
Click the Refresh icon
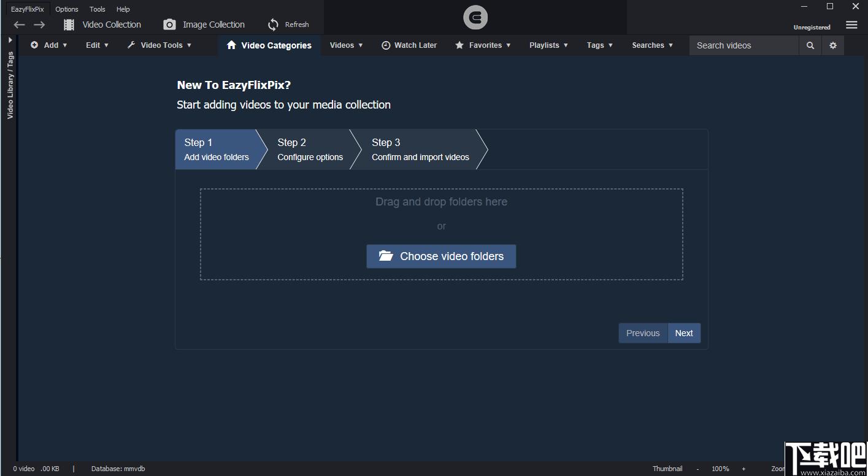[x=273, y=25]
